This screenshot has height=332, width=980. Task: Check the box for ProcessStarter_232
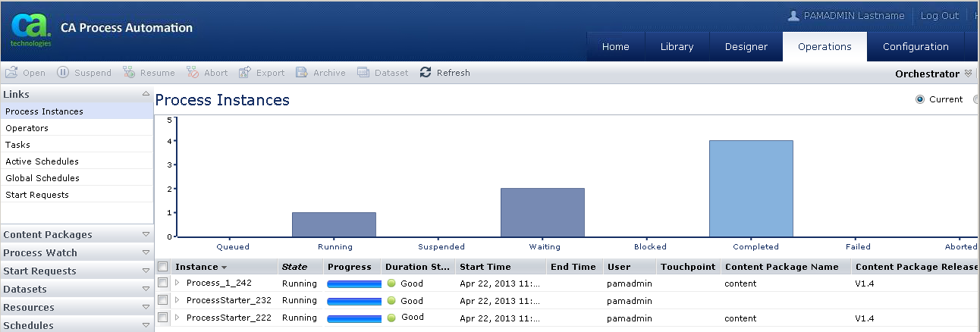pyautogui.click(x=162, y=300)
